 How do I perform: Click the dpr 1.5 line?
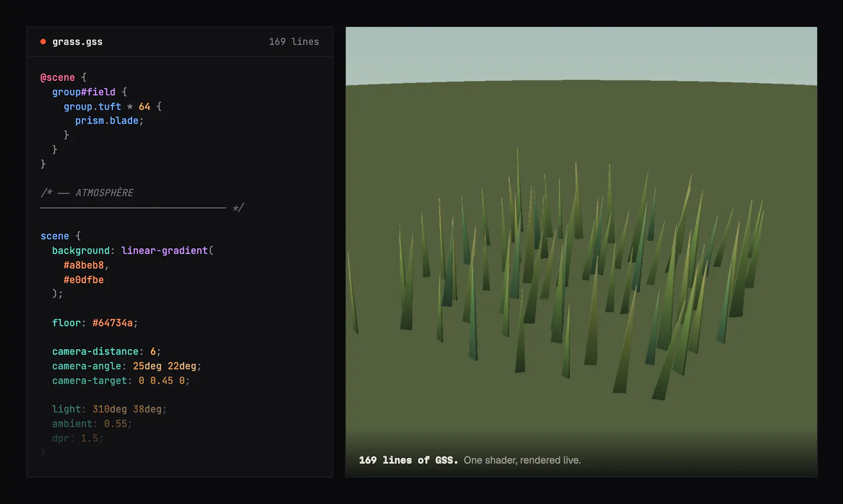[x=77, y=438]
